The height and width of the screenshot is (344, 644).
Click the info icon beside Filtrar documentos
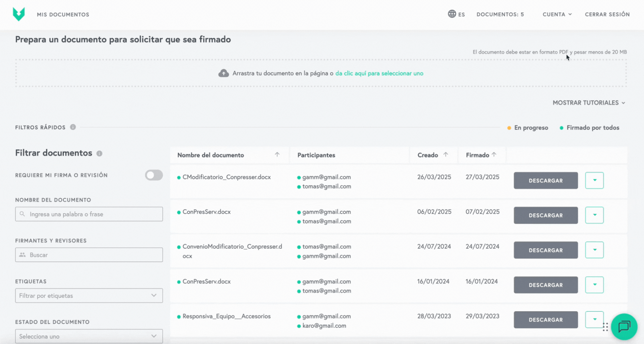click(x=99, y=153)
